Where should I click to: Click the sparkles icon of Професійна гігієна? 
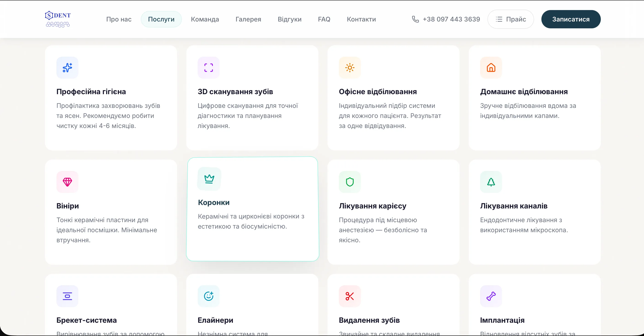[67, 67]
